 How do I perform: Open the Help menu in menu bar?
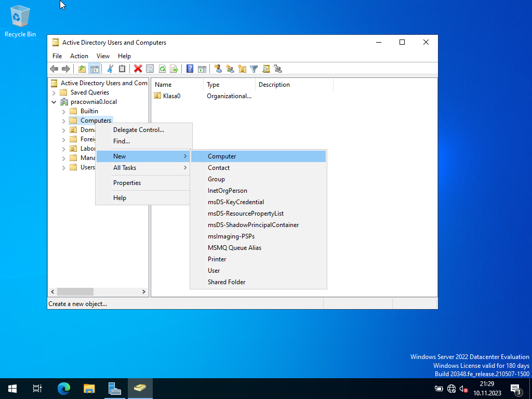pos(124,56)
